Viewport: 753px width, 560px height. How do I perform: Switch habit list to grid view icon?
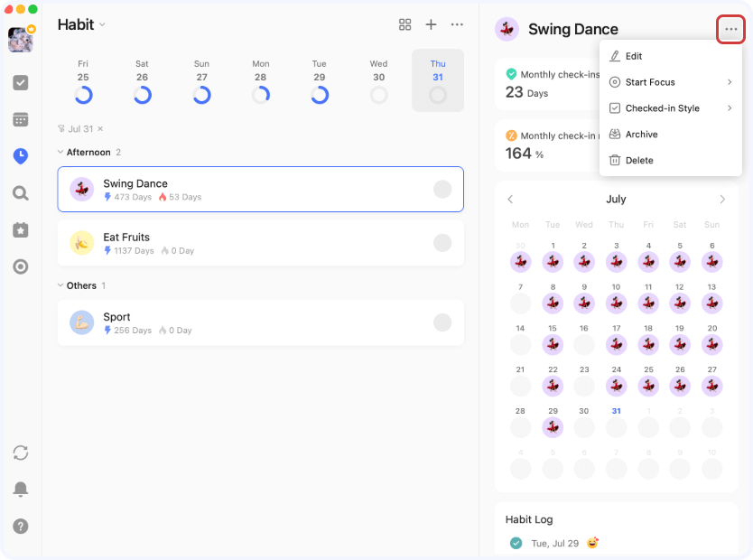405,24
